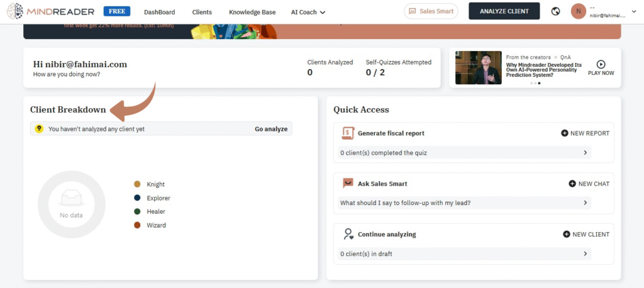The width and height of the screenshot is (644, 288).
Task: Click the user avatar N icon
Action: 578,11
